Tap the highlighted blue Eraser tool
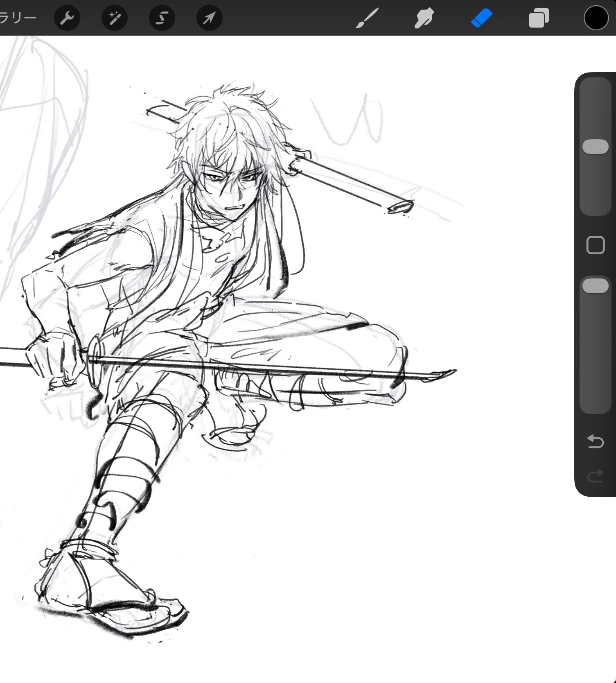Image resolution: width=616 pixels, height=683 pixels. pyautogui.click(x=482, y=18)
